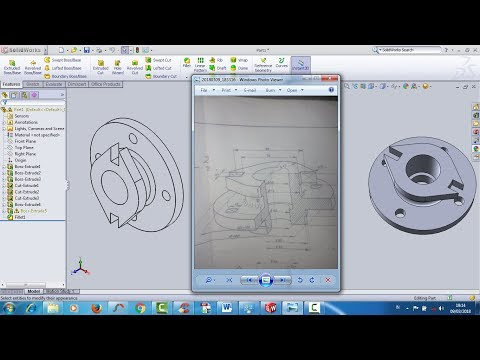Select the Dome tool
Image resolution: width=480 pixels, height=360 pixels.
point(239,68)
